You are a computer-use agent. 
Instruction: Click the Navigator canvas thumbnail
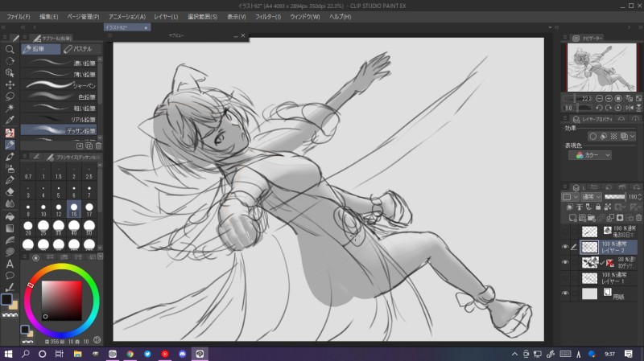(602, 68)
